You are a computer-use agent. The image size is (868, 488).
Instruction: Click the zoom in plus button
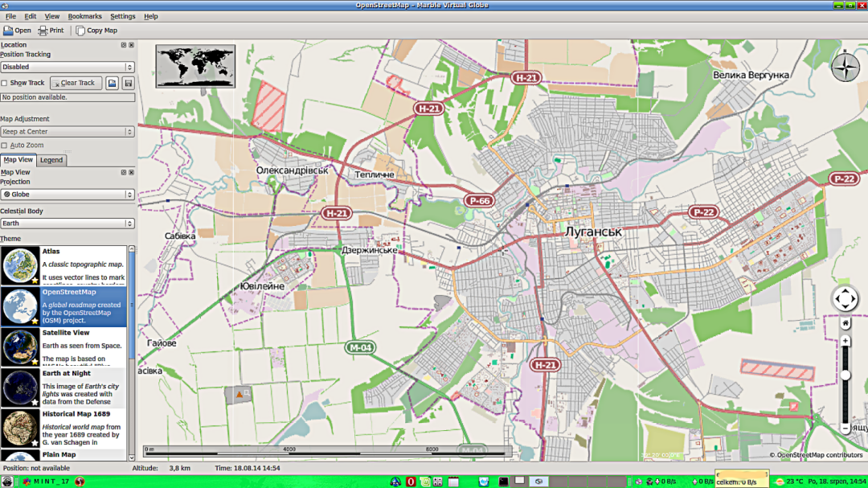pos(845,341)
